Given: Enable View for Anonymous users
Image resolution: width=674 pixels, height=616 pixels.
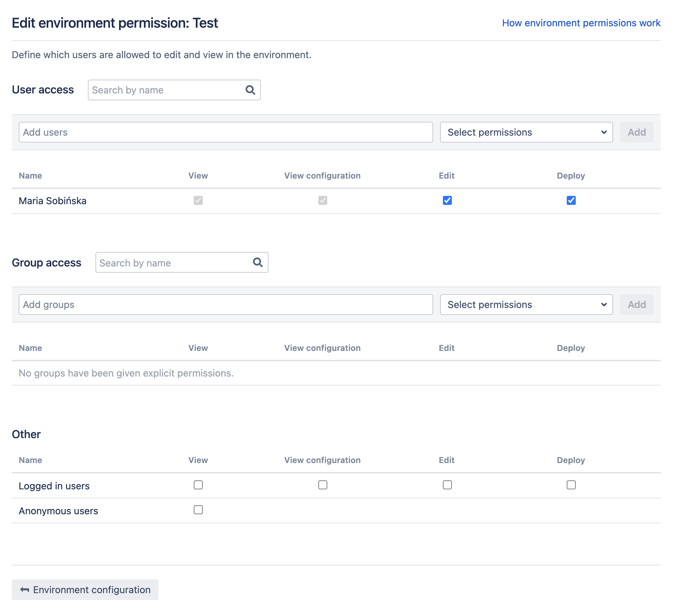Looking at the screenshot, I should pyautogui.click(x=198, y=510).
